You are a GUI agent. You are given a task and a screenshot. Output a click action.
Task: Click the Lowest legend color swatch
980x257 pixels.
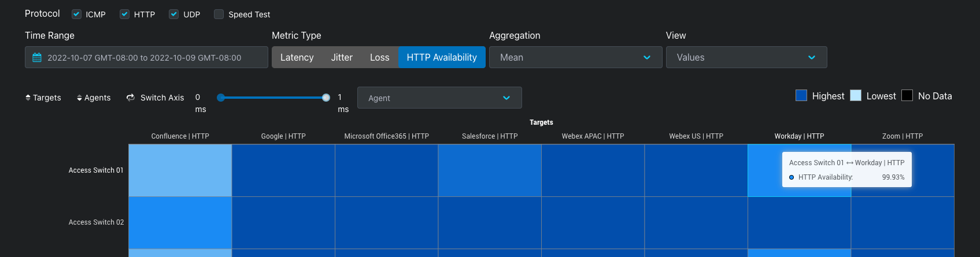pyautogui.click(x=856, y=95)
